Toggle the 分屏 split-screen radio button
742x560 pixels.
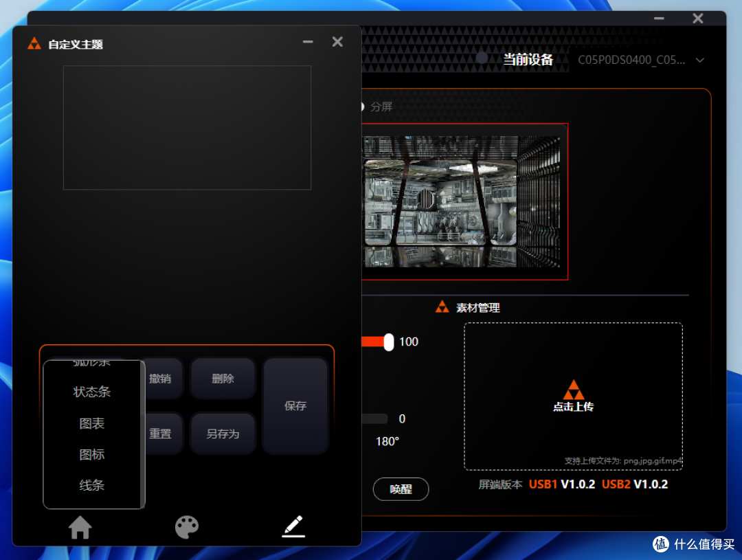pyautogui.click(x=361, y=107)
